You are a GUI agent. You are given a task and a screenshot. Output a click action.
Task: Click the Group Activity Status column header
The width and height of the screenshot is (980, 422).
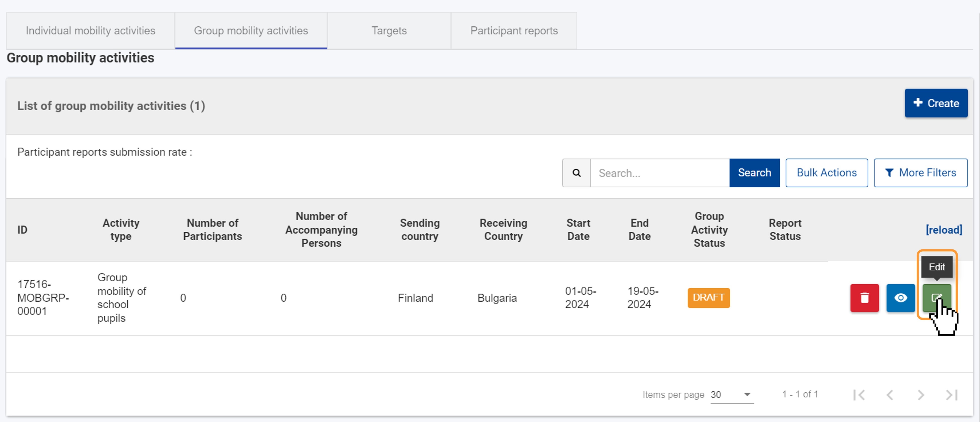tap(709, 230)
